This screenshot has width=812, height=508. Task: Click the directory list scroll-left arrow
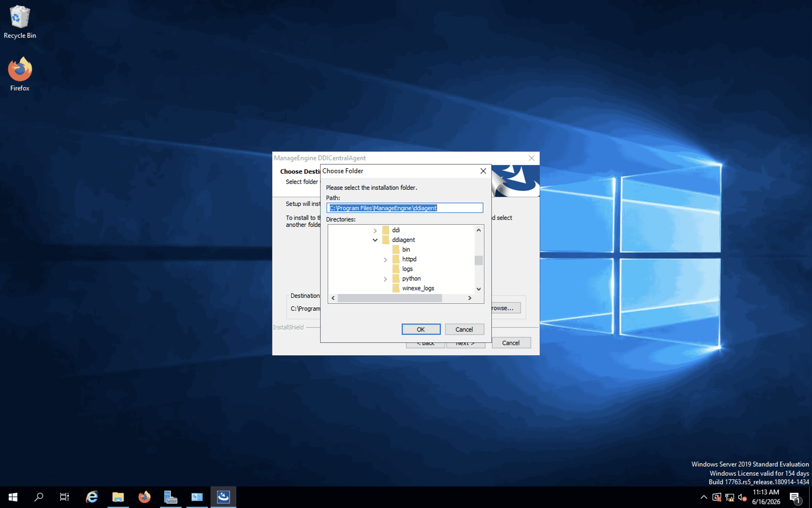(333, 298)
